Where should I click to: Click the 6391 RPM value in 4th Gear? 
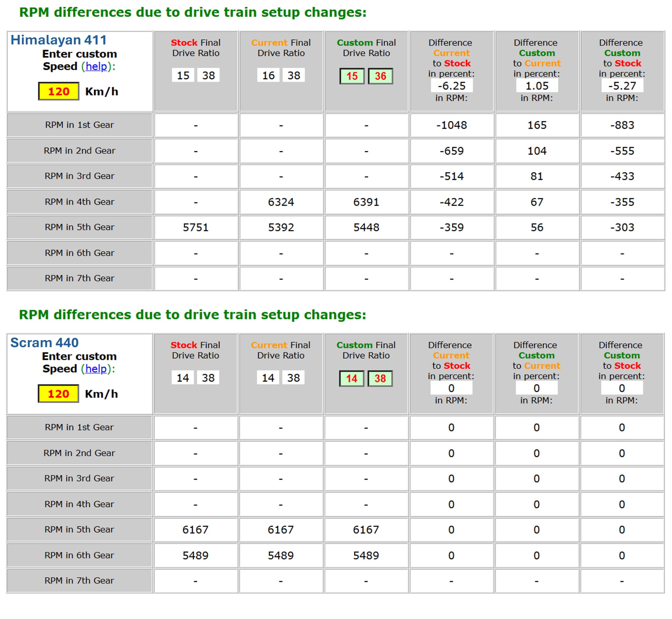(366, 202)
